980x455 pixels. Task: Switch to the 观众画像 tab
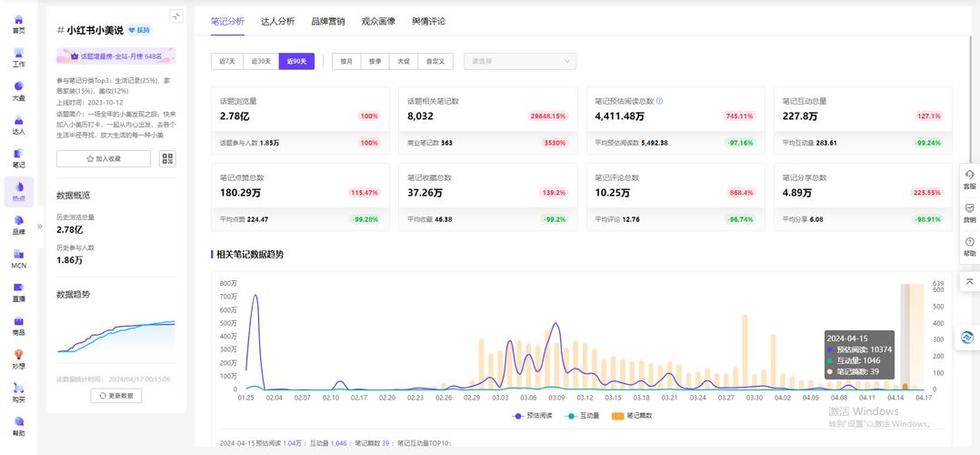[378, 21]
